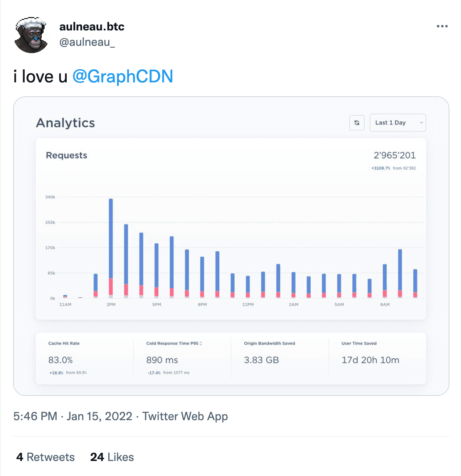The image size is (461, 476).
Task: Click the chevron inside Last 1 Day selector
Action: click(x=421, y=122)
